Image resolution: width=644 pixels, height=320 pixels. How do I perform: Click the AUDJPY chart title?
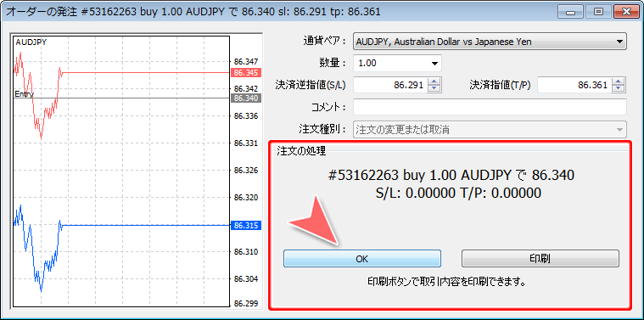pyautogui.click(x=31, y=42)
